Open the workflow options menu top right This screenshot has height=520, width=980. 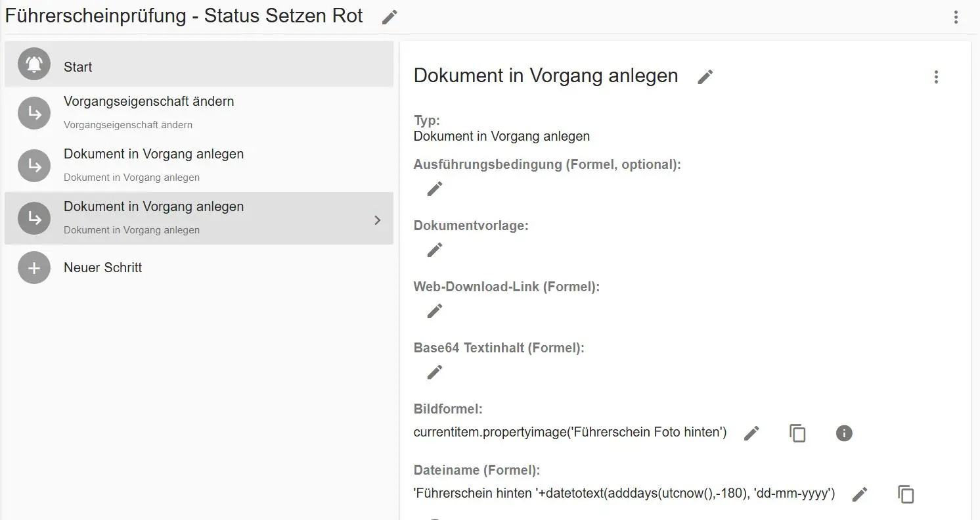point(956,16)
